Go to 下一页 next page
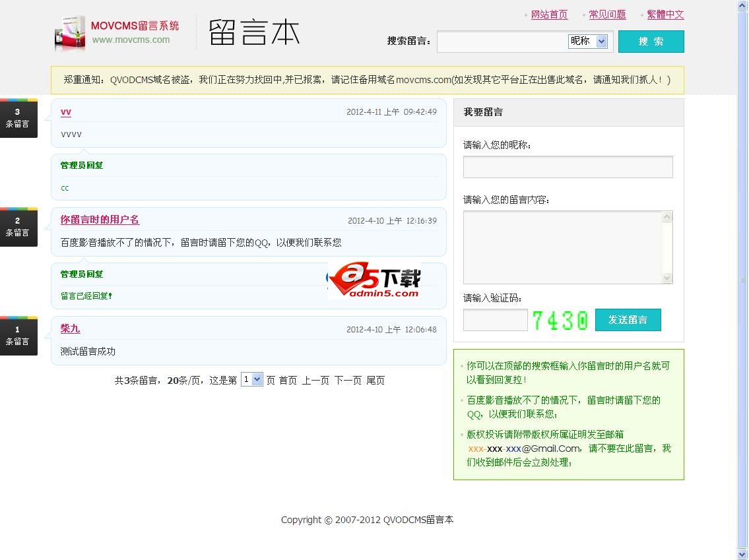This screenshot has width=749, height=560. pyautogui.click(x=348, y=381)
